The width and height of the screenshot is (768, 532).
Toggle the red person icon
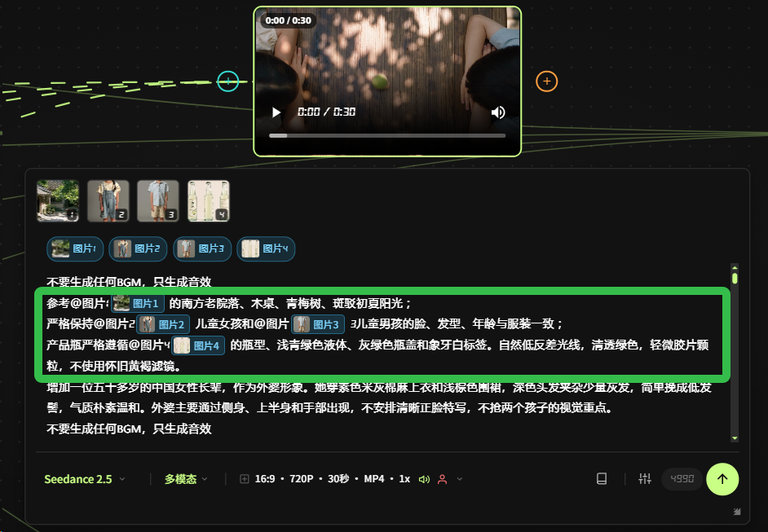pyautogui.click(x=442, y=479)
